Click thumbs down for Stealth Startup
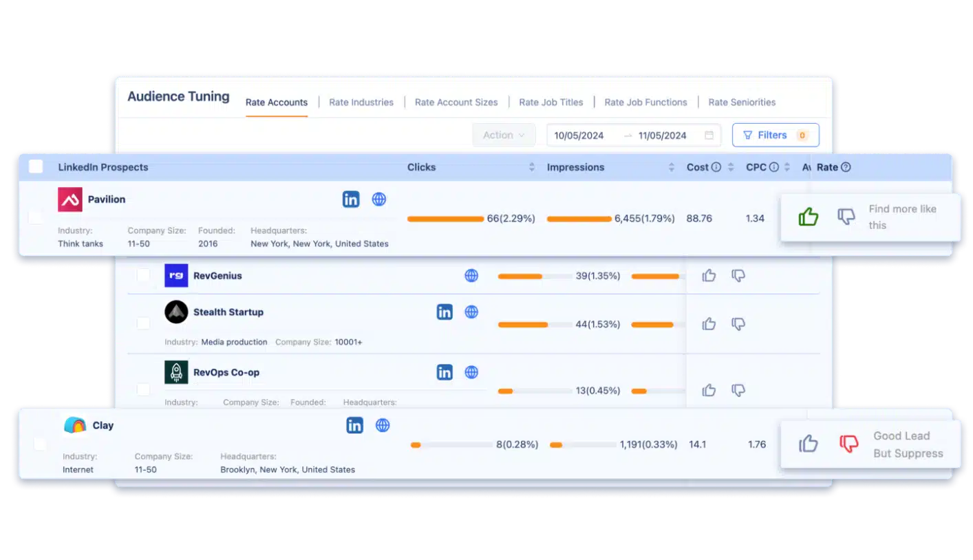Image resolution: width=973 pixels, height=560 pixels. (738, 323)
